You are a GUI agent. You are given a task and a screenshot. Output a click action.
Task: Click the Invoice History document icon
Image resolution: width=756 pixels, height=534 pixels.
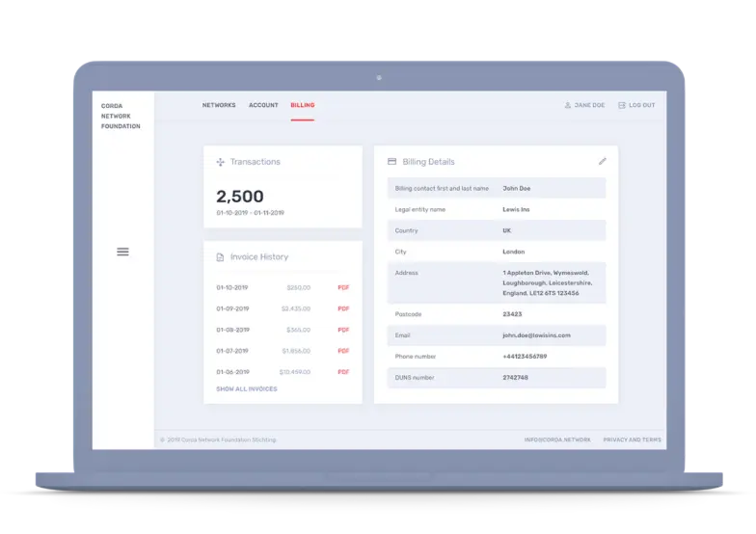pos(220,257)
